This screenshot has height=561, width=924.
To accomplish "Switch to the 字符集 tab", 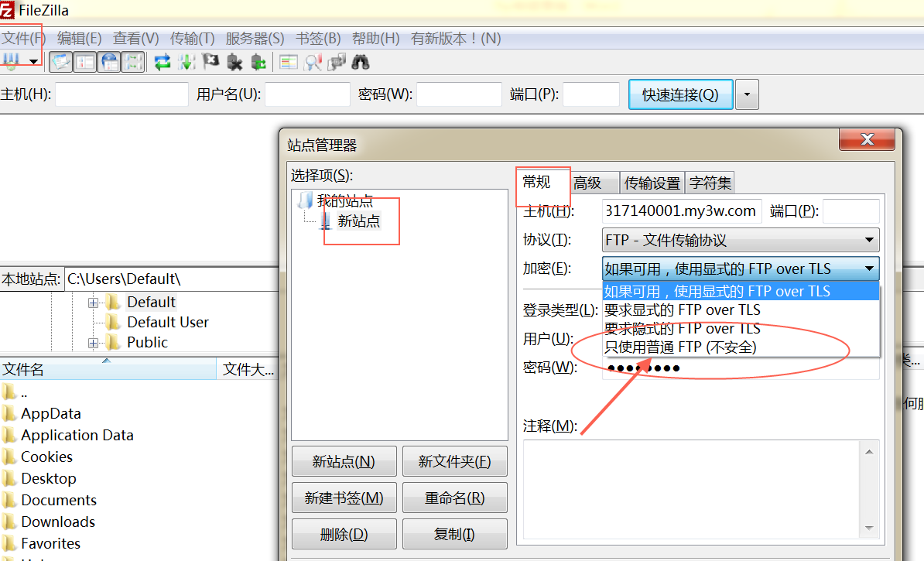I will tap(710, 183).
